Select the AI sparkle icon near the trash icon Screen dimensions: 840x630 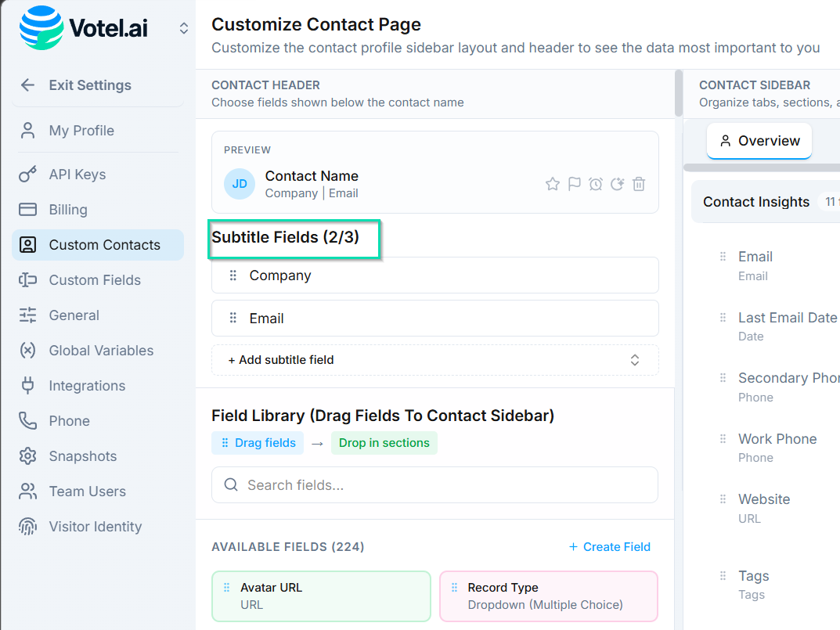[617, 183]
